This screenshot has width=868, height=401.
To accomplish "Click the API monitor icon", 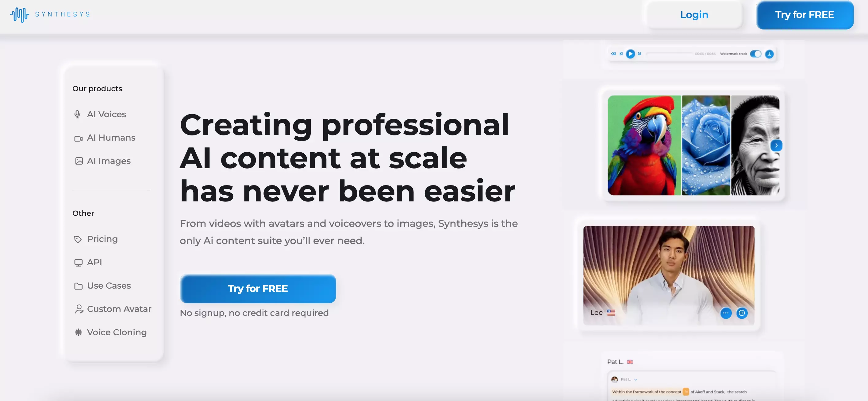I will [78, 262].
